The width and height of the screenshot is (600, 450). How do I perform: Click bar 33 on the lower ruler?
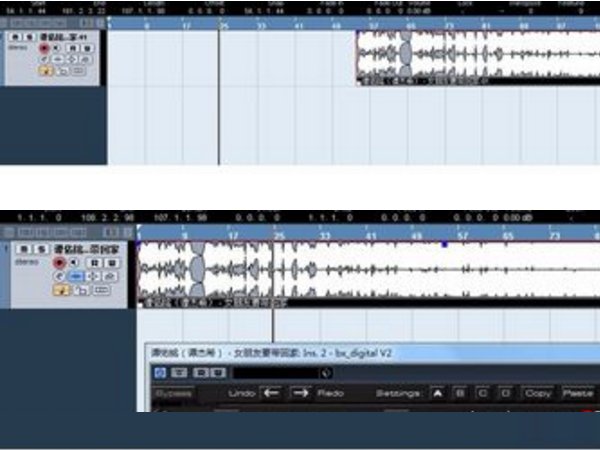pyautogui.click(x=325, y=236)
